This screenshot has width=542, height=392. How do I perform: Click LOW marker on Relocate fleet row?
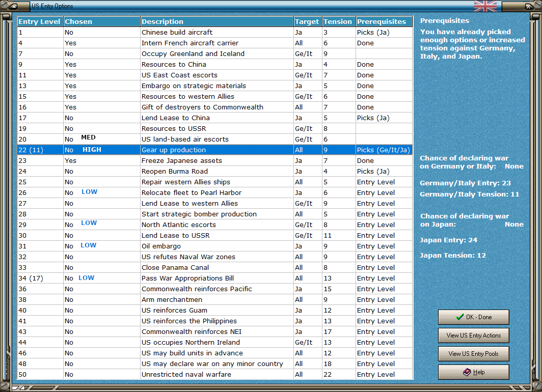90,192
